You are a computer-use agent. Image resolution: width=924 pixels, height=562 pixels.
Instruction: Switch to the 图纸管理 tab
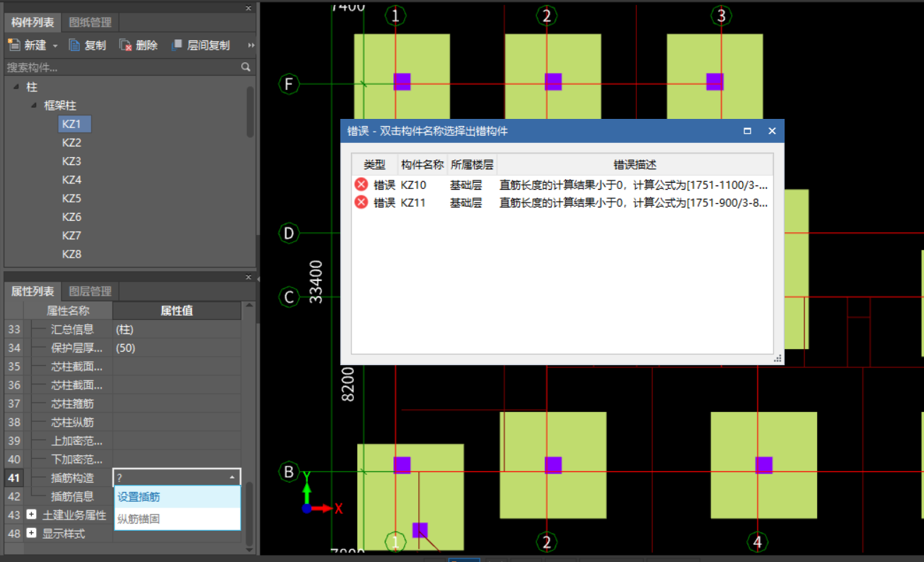[x=91, y=23]
